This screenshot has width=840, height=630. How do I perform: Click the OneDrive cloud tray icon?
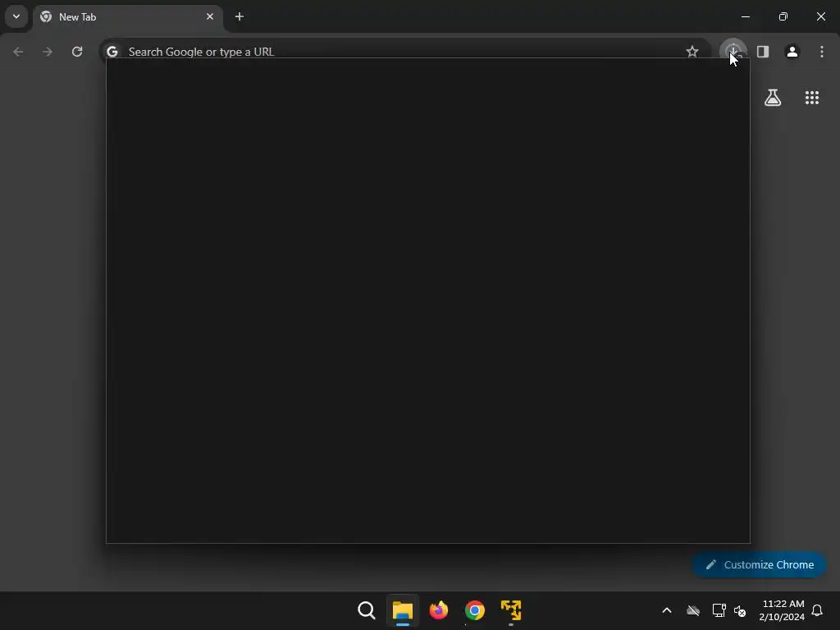pyautogui.click(x=693, y=610)
